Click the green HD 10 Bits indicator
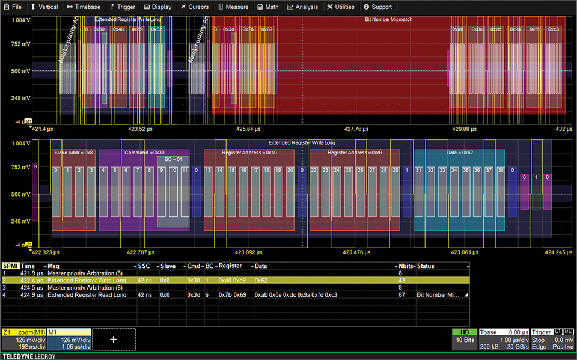Screen dimensions: 577x360 [x=465, y=339]
